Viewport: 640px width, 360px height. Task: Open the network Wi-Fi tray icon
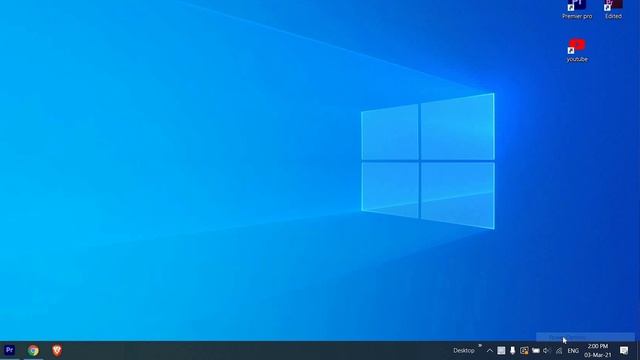[x=559, y=351]
